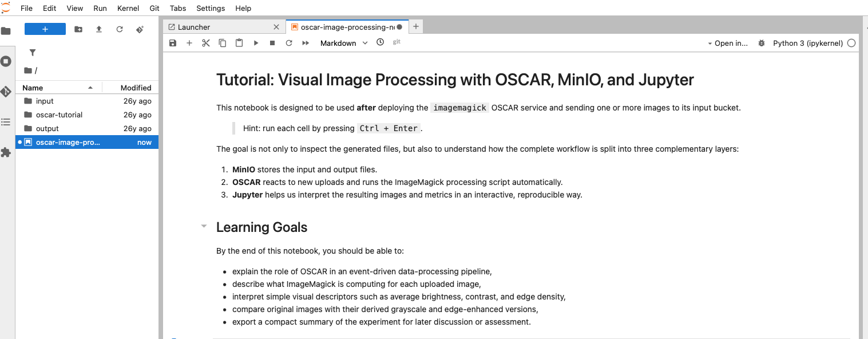Click the kernel status circle indicator
This screenshot has width=868, height=339.
click(851, 43)
